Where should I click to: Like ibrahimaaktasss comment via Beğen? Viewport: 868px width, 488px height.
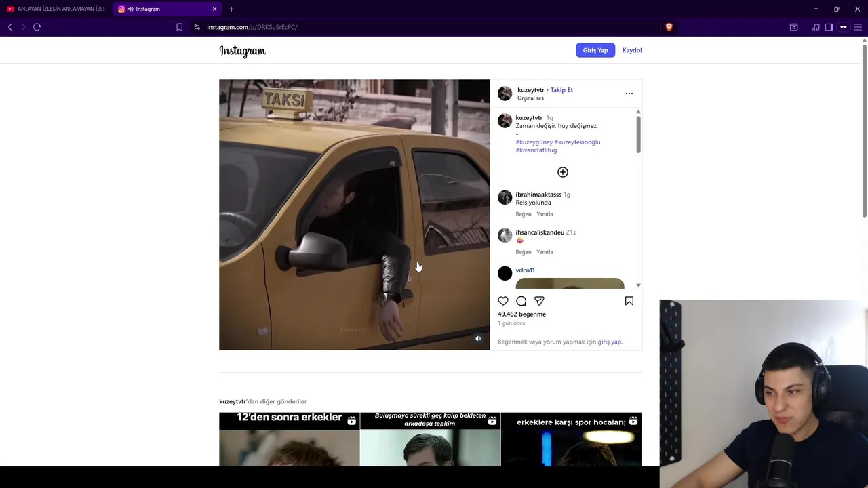[x=523, y=214]
